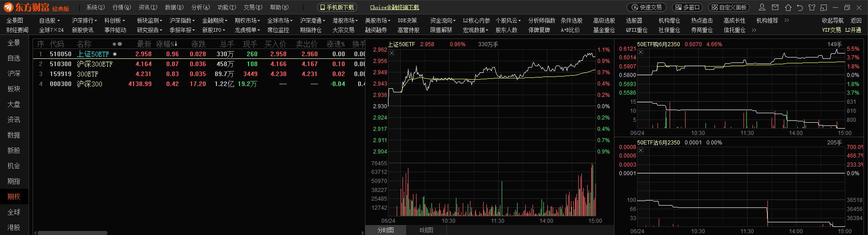Select the 000300 沪深300 row
This screenshot has width=868, height=235.
point(199,84)
